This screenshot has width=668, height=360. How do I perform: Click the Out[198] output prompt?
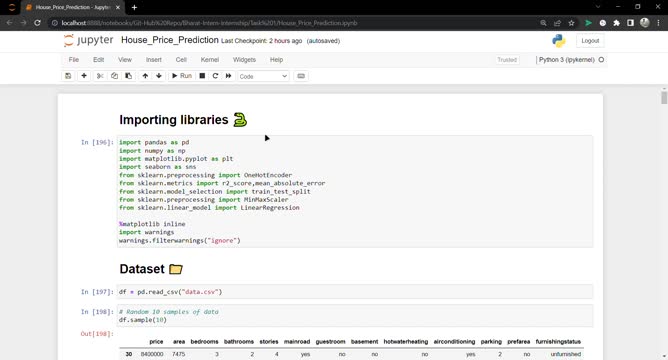pos(97,334)
